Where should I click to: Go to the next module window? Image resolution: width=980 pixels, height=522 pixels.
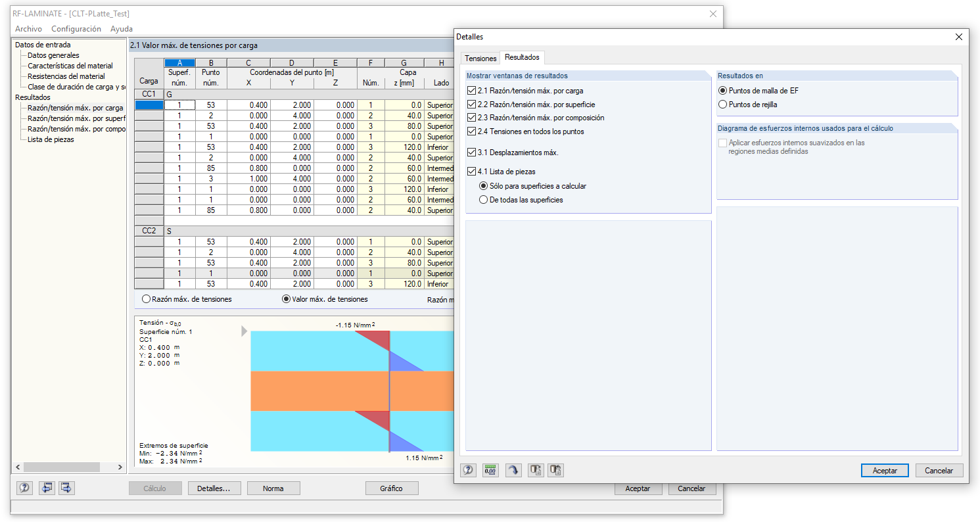[67, 488]
